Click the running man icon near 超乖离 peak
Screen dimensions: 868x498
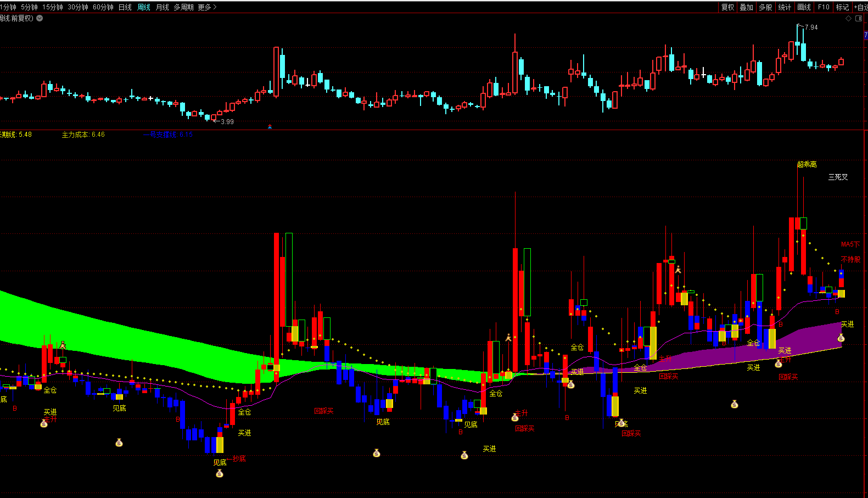tap(678, 269)
